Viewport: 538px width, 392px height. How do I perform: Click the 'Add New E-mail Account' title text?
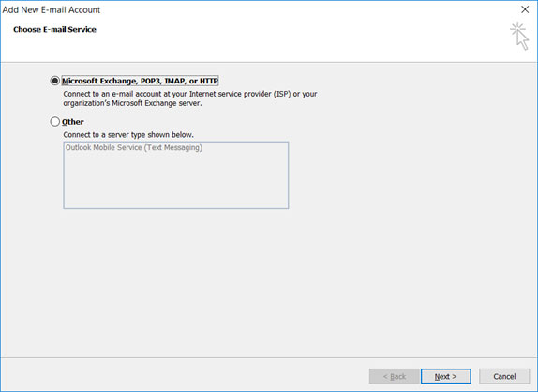tap(52, 10)
